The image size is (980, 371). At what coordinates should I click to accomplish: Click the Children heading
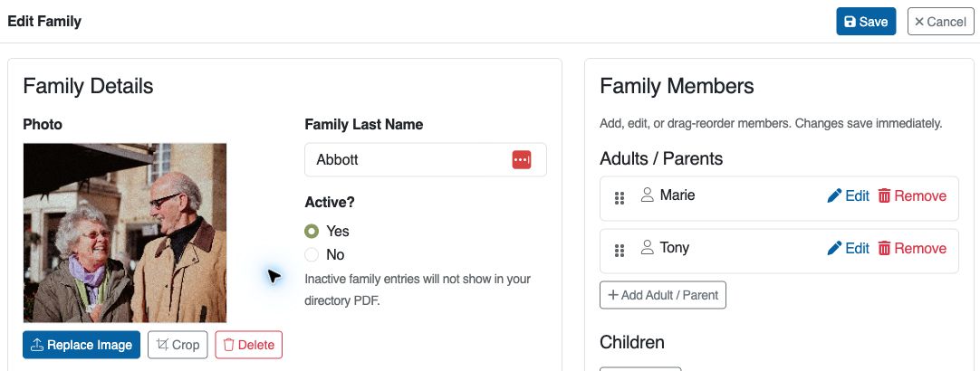(632, 342)
